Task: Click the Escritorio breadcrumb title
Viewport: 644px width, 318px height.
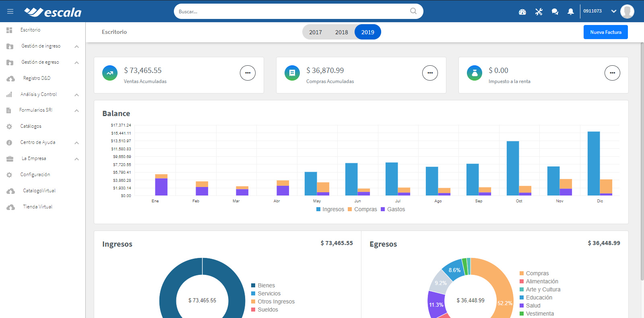Action: (114, 32)
